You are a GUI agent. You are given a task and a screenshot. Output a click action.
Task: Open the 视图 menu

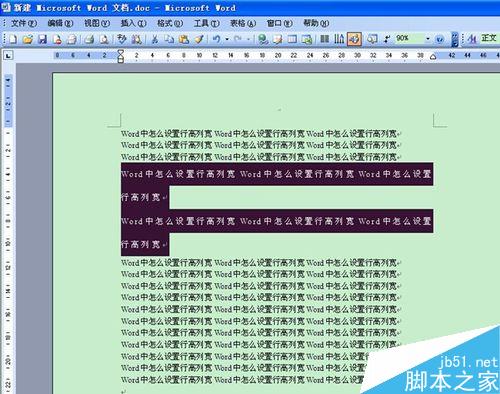[x=97, y=23]
